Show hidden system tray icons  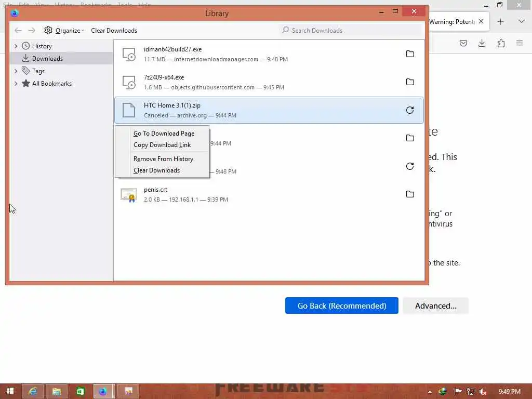pos(430,392)
